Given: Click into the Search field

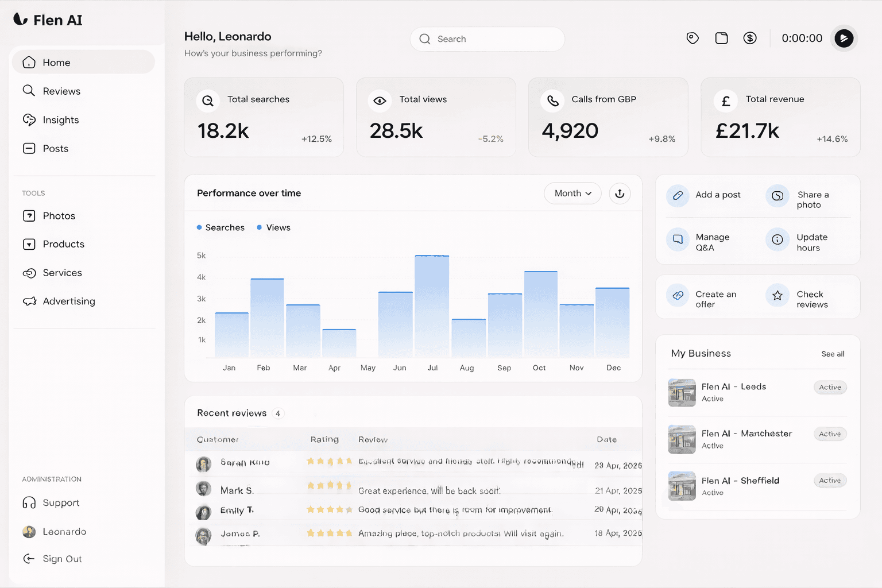Looking at the screenshot, I should point(487,39).
